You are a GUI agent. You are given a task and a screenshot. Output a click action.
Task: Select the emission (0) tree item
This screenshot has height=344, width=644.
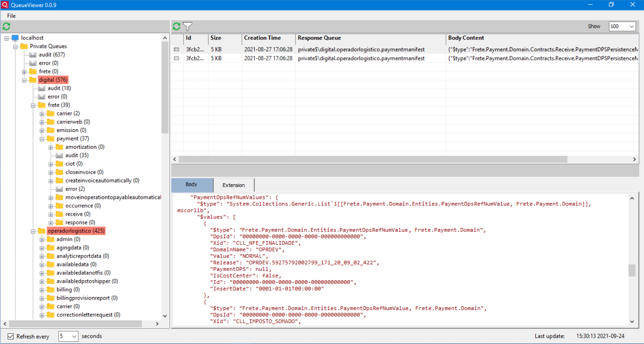pyautogui.click(x=71, y=130)
